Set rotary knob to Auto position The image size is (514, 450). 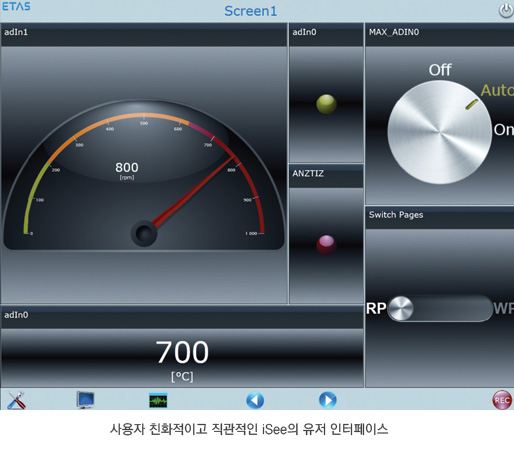(497, 90)
